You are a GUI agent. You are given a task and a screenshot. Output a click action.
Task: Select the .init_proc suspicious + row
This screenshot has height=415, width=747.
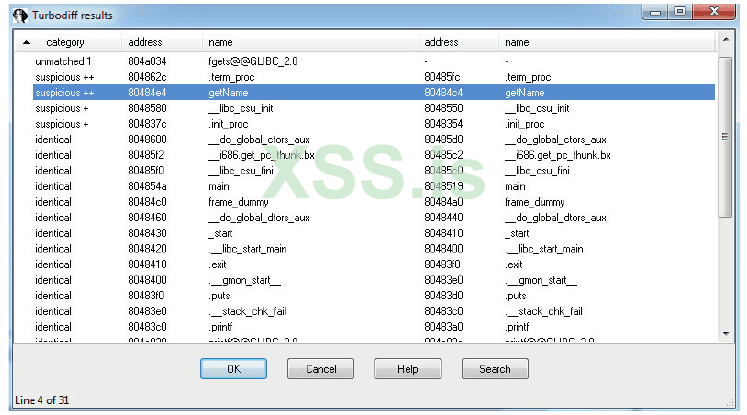(x=374, y=124)
